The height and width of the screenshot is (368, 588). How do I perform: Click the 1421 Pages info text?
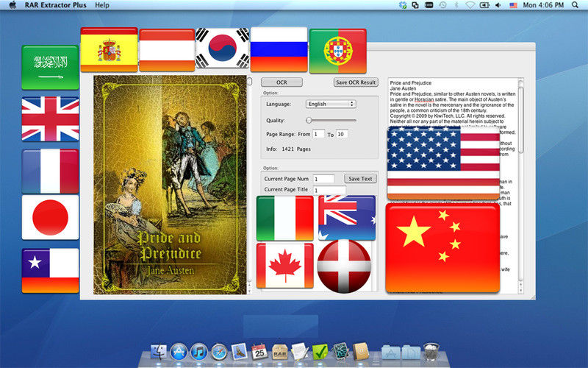coord(296,149)
